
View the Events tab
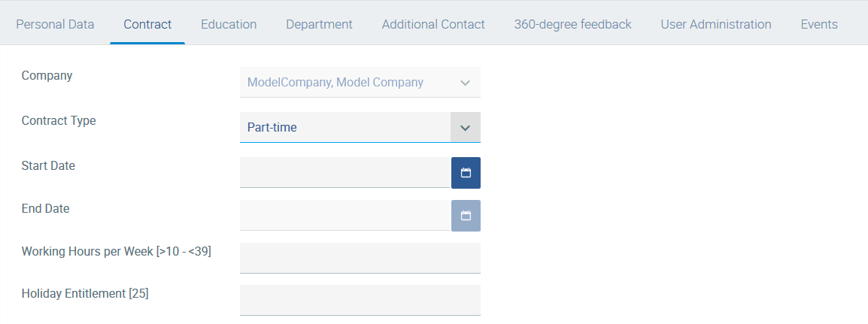pyautogui.click(x=819, y=24)
